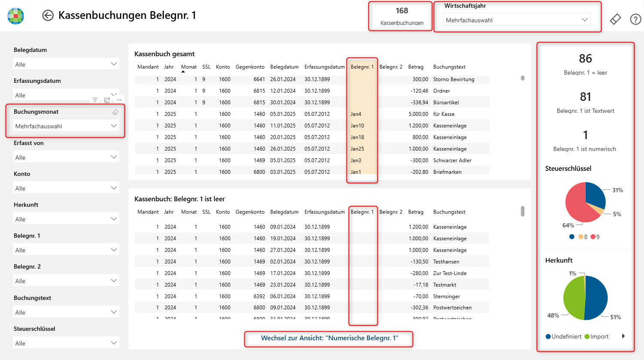The height and width of the screenshot is (360, 644).
Task: Click the Steuerschlüssel legend entry 9
Action: pos(595,237)
